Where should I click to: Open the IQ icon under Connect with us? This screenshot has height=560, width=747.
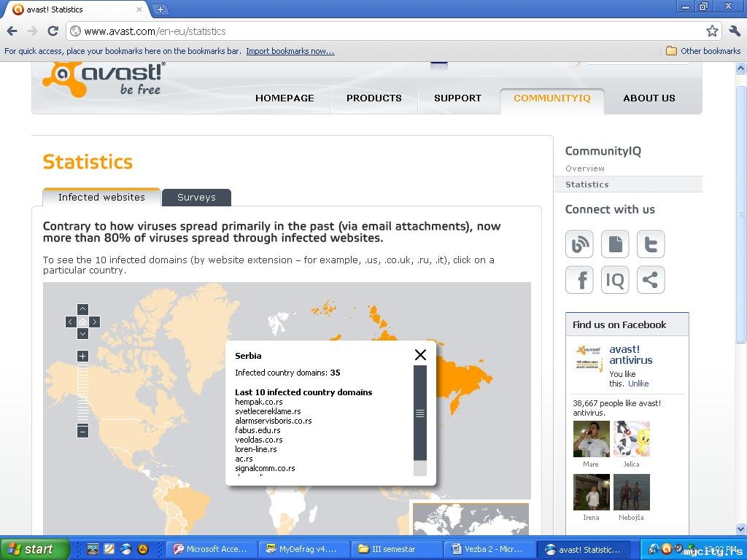tap(615, 279)
